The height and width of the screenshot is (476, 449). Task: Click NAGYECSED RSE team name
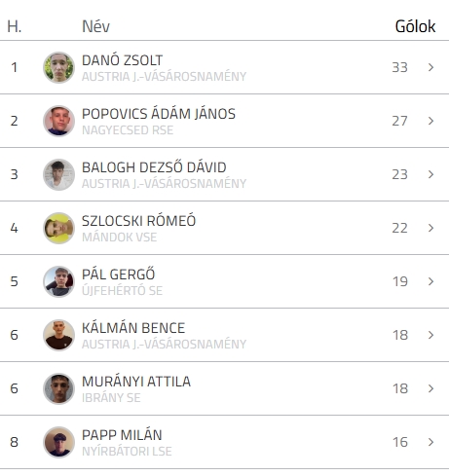click(128, 130)
